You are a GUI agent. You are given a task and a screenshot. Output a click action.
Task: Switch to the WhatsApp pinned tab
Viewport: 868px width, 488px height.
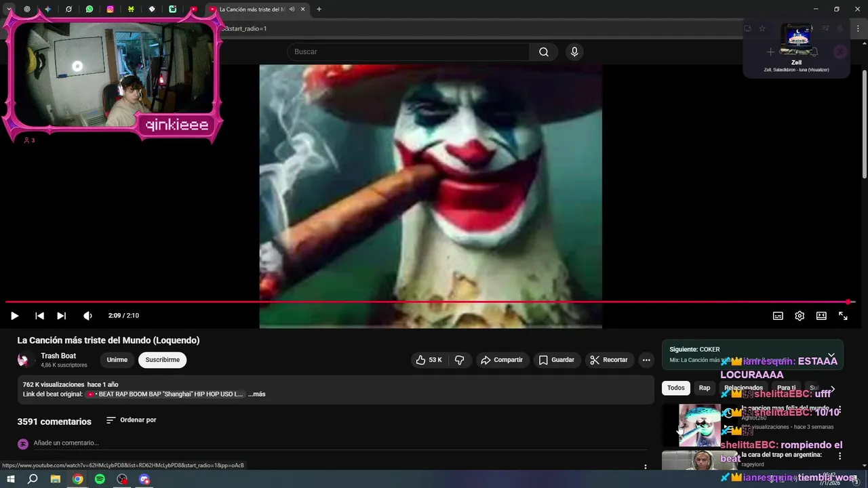click(90, 9)
